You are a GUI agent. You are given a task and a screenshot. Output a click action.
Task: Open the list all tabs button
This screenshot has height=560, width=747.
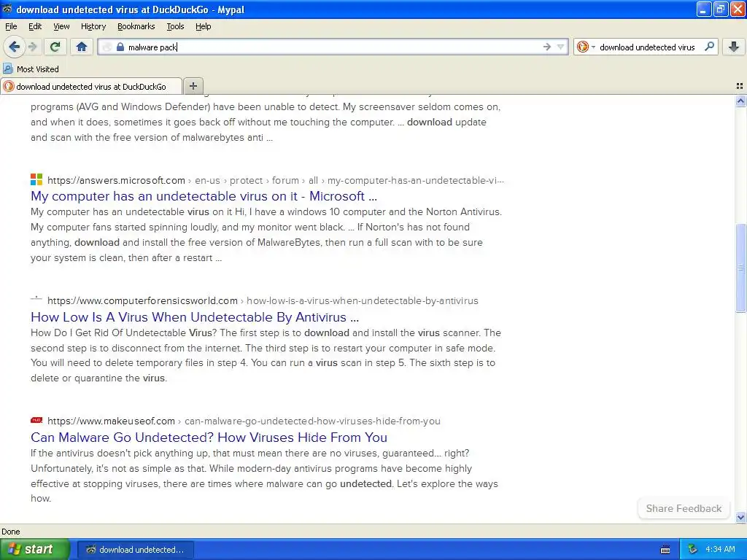(x=740, y=86)
